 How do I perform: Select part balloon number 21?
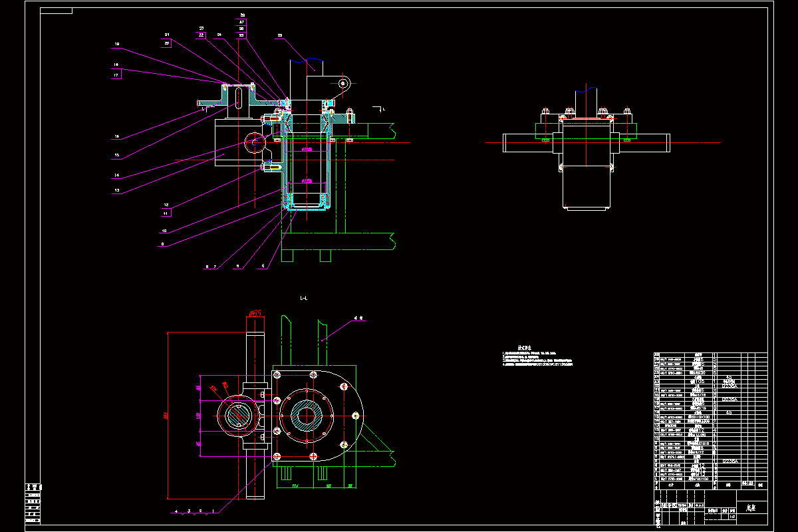167,35
